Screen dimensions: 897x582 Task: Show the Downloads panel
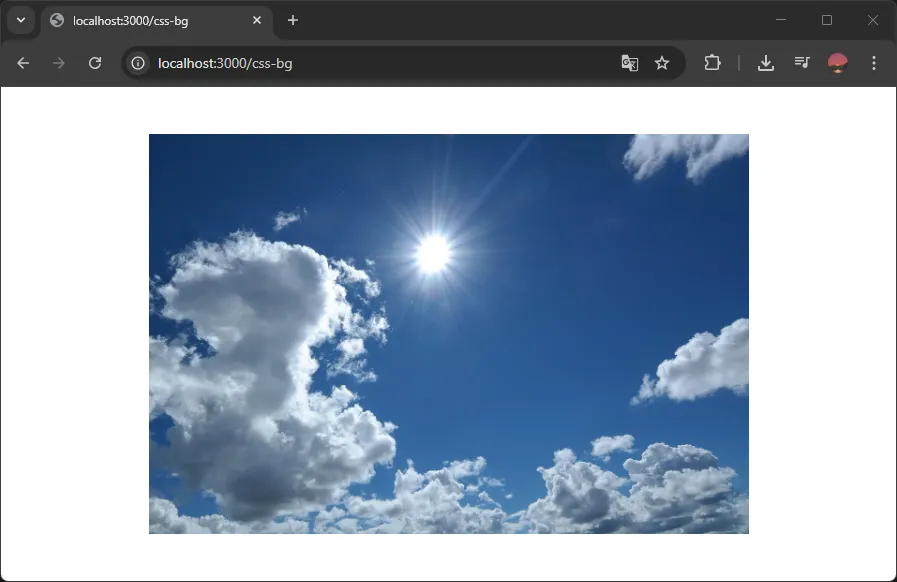[x=766, y=63]
